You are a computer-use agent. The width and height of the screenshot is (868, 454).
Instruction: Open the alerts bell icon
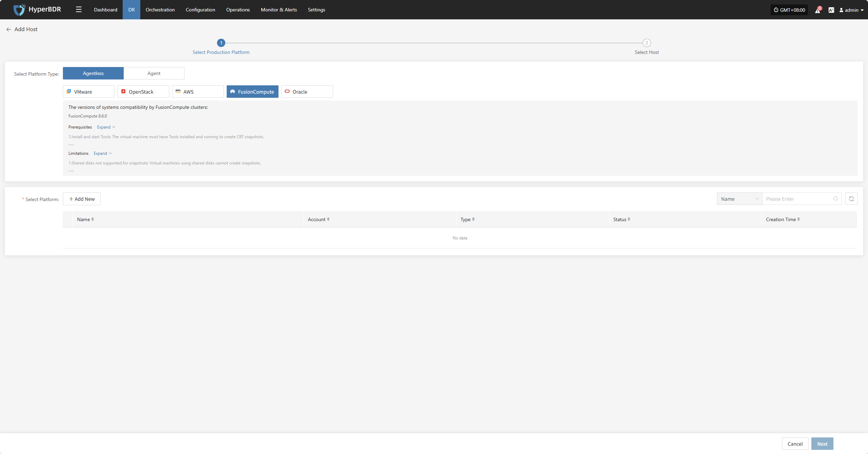point(818,10)
